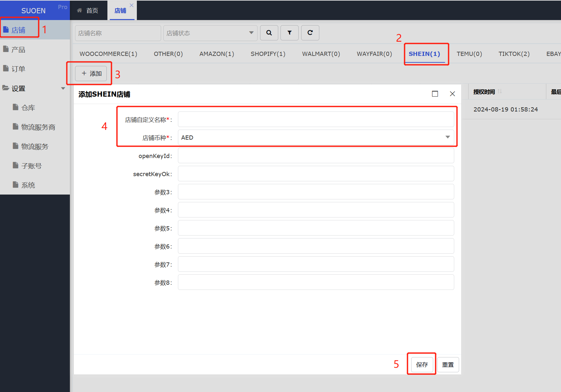The width and height of the screenshot is (561, 392).
Task: Click the 参数7 input field
Action: pos(316,264)
